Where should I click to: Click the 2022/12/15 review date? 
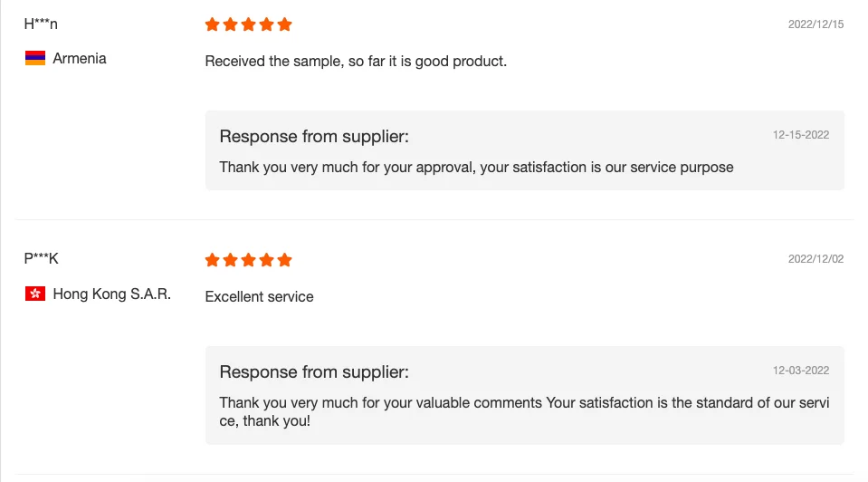coord(816,24)
